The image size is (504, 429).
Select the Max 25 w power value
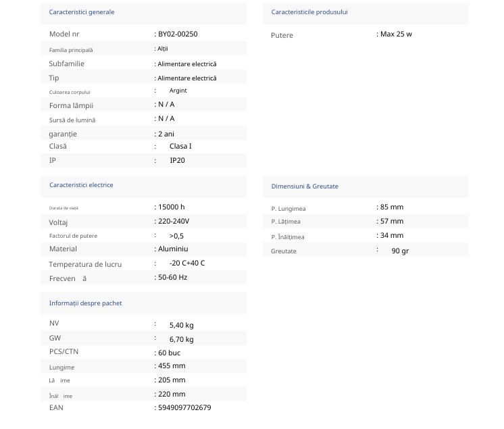tap(397, 34)
